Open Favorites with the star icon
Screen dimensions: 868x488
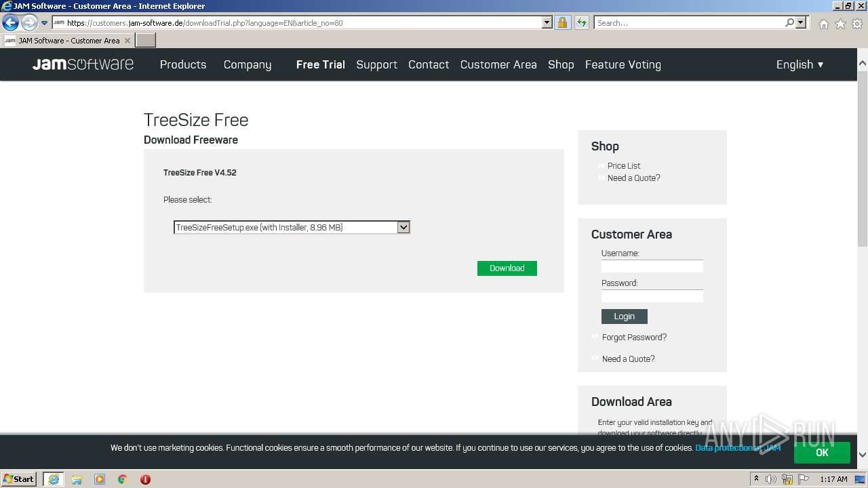[x=840, y=24]
